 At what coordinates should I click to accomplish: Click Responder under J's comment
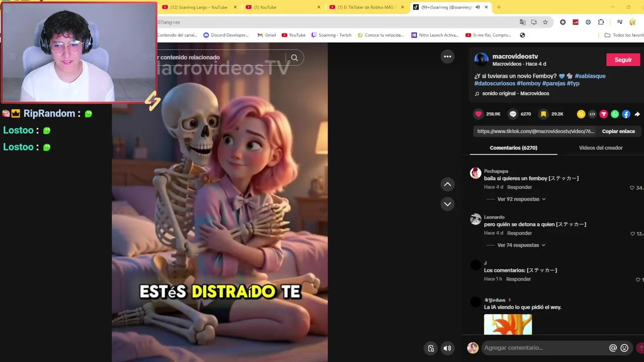[518, 280]
